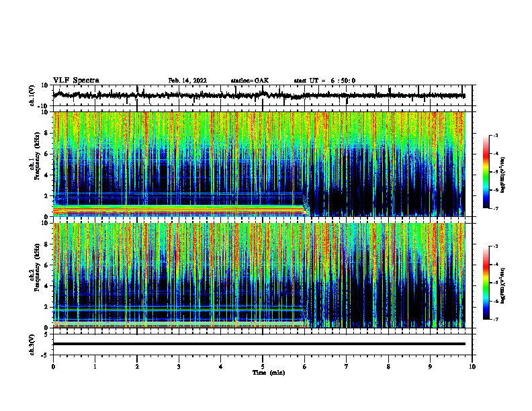
Task: Click the "ch.1(V)" waveform axis label
Action: point(32,95)
